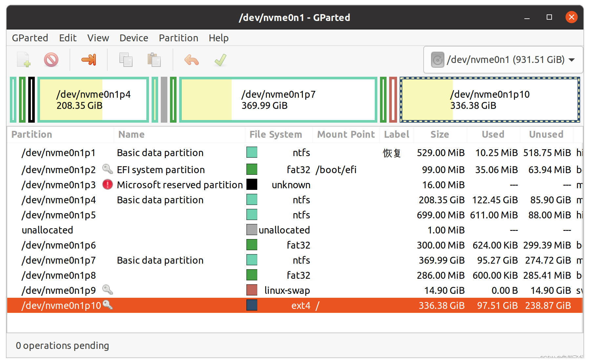Sort by the Unused column header
590x364 pixels.
click(x=547, y=134)
